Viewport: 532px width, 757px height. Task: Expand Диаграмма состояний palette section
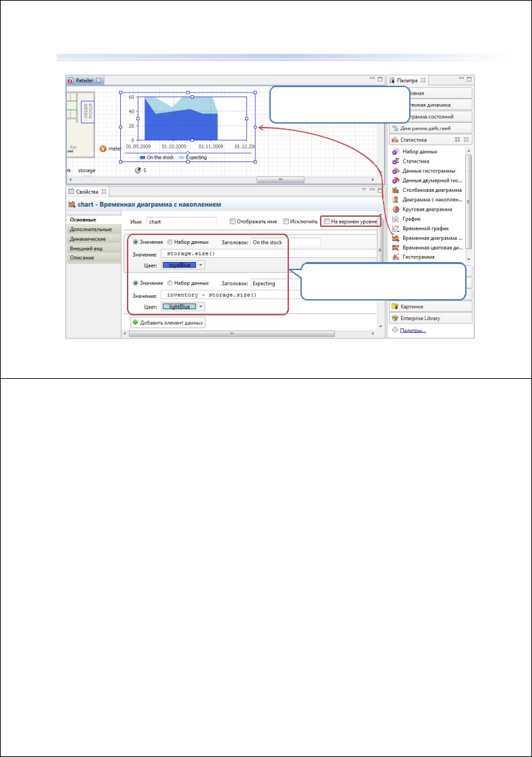point(431,117)
